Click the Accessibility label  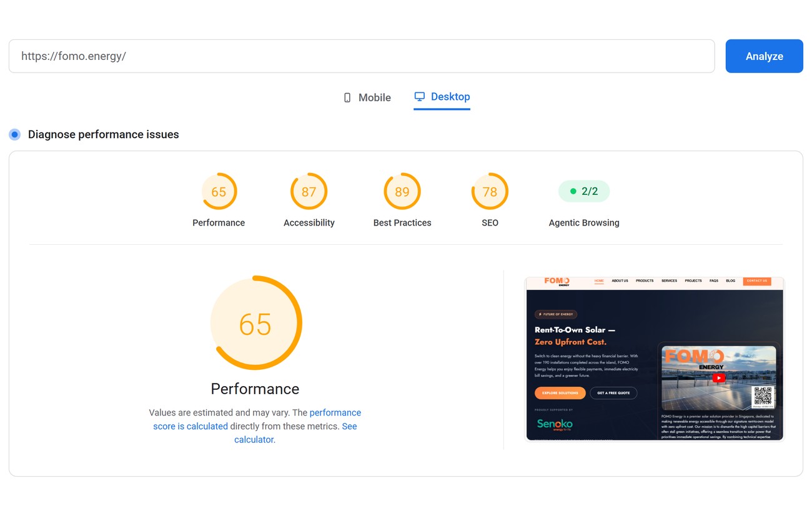tap(309, 222)
